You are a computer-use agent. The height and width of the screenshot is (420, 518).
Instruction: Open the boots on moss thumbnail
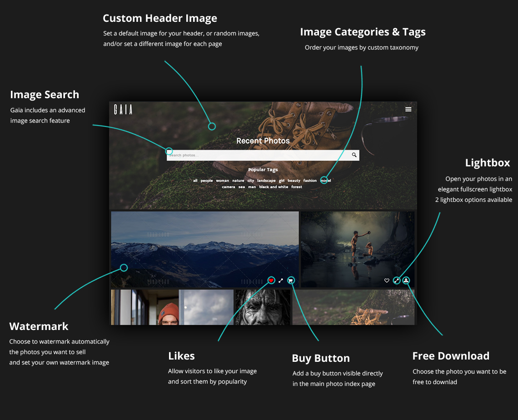[x=353, y=307]
